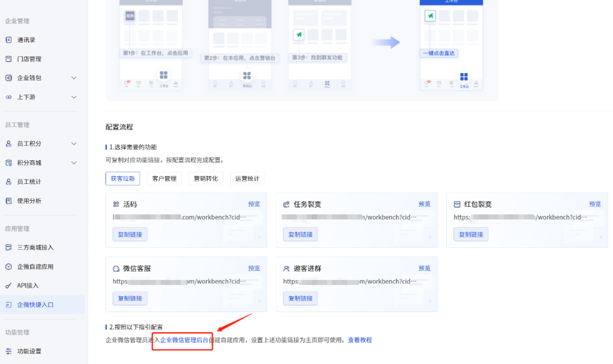Click the 使用分析 report icon
This screenshot has width=613, height=364.
8,201
